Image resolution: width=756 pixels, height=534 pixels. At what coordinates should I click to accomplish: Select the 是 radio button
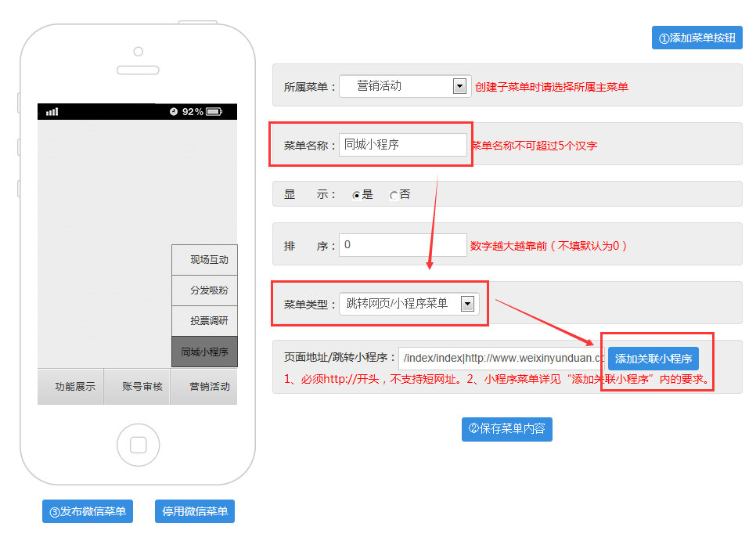357,195
